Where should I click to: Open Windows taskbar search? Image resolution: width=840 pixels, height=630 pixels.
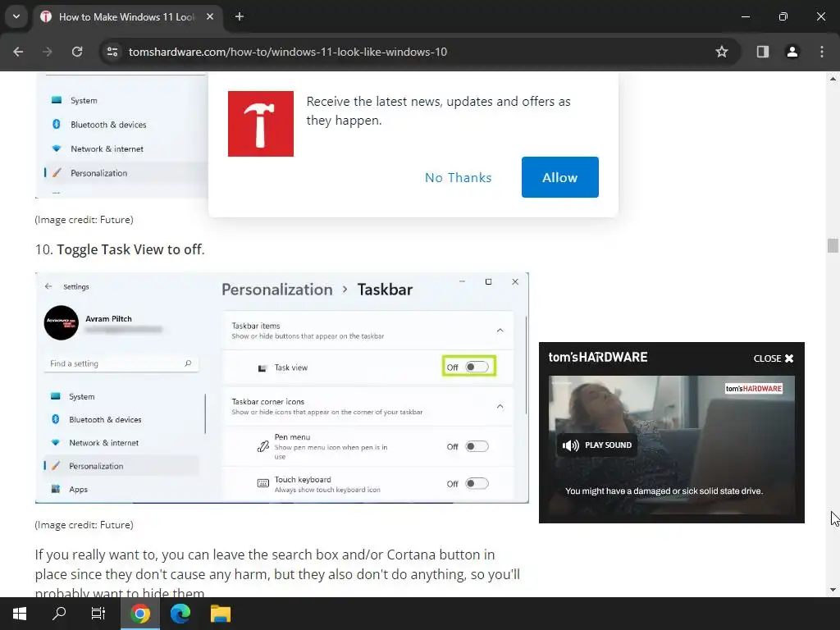pos(59,614)
